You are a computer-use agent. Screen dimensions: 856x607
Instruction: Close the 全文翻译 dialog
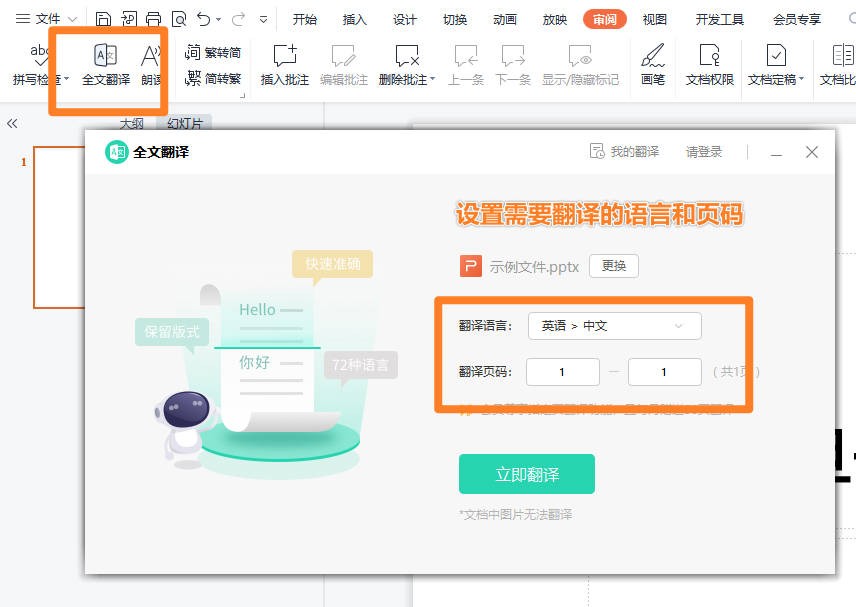pos(812,152)
